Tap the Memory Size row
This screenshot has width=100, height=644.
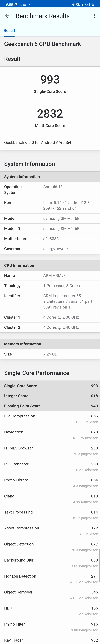pos(50,354)
